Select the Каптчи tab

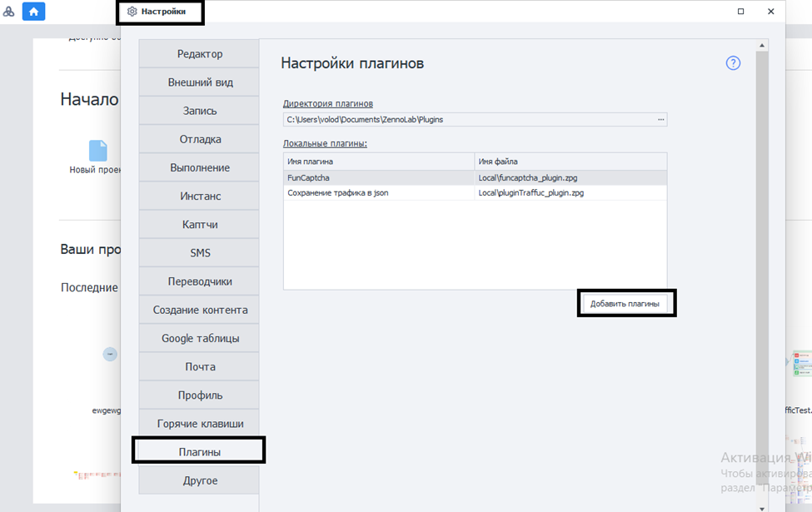199,225
